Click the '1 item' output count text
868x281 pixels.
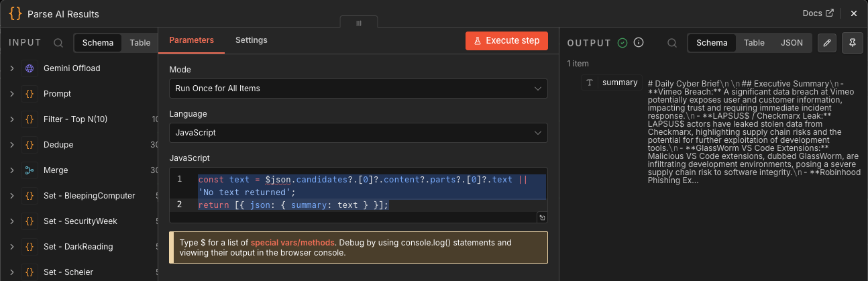point(578,64)
